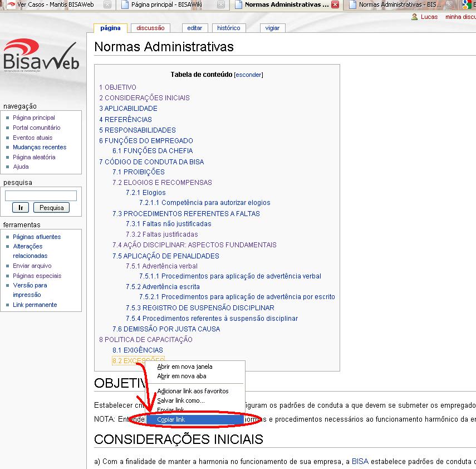The height and width of the screenshot is (469, 476).
Task: Click the person icon next to "Lucas"
Action: (x=415, y=17)
